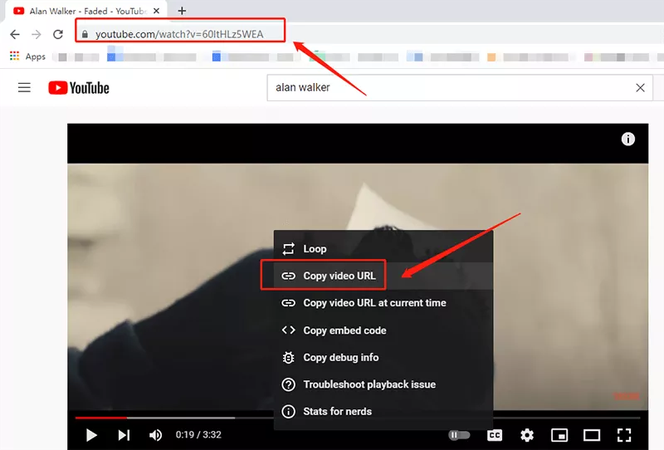Open a new browser tab
The height and width of the screenshot is (450, 664).
(x=181, y=10)
